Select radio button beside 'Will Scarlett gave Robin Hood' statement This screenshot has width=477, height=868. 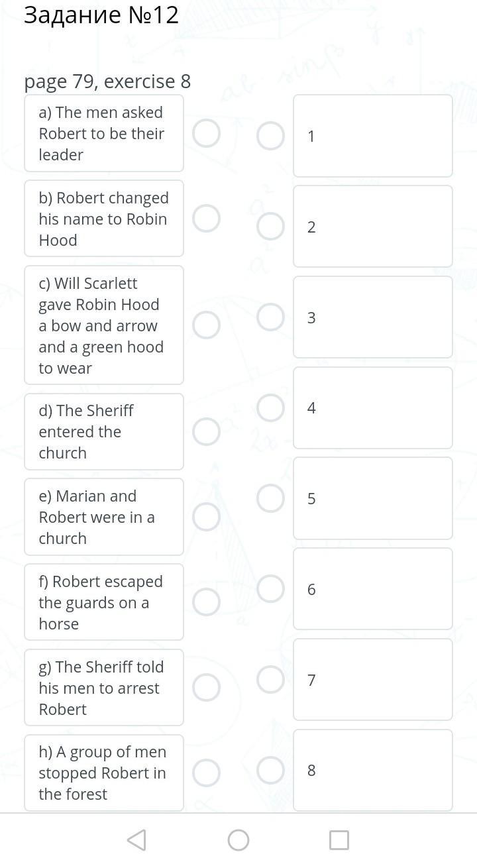(x=206, y=325)
